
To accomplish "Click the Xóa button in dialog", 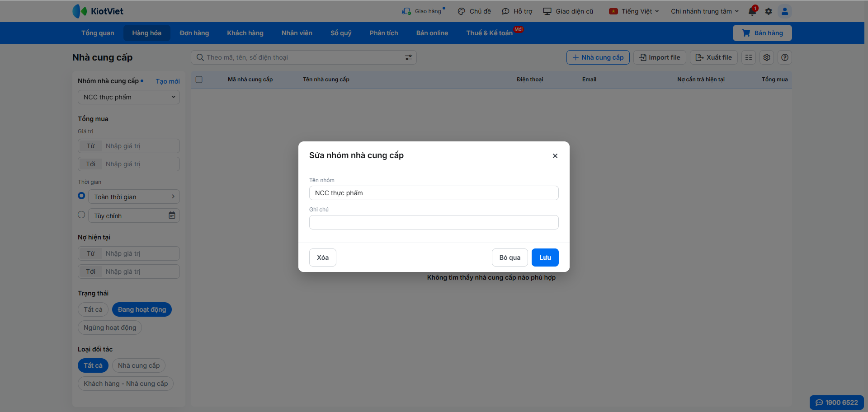I will tap(323, 257).
